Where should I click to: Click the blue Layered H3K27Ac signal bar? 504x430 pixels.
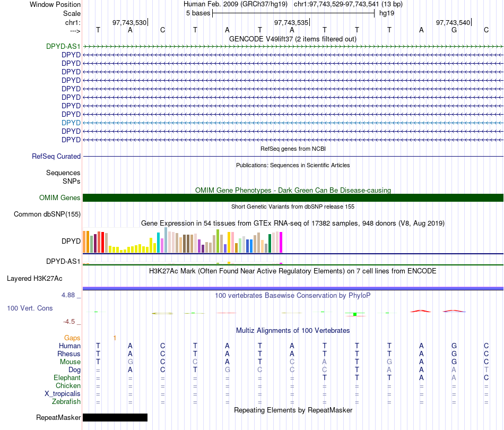(293, 288)
